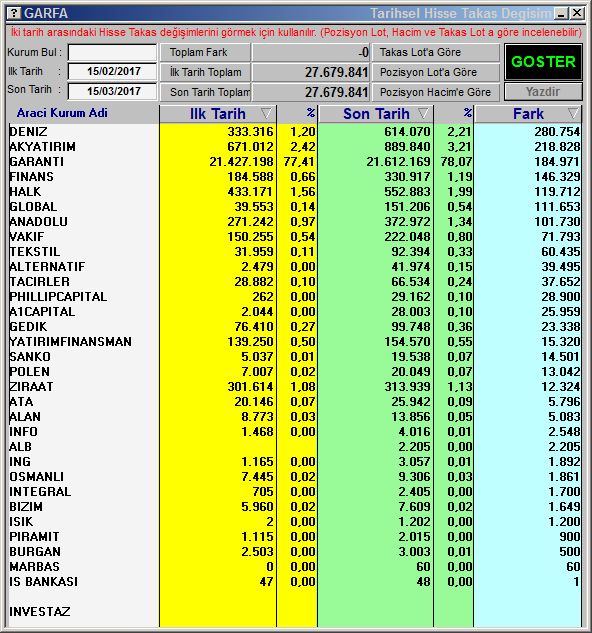Click the Araci Kurum Adi column header

tap(62, 113)
